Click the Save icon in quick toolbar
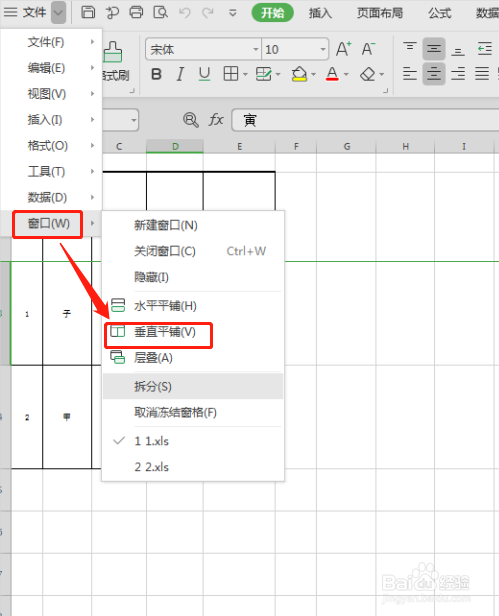Screen dimensions: 499x616 tap(88, 12)
